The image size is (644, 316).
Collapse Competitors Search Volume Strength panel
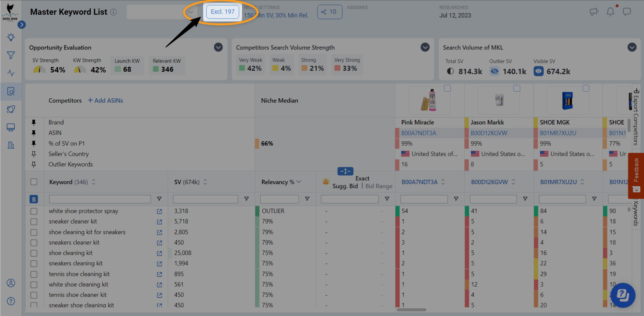point(425,47)
